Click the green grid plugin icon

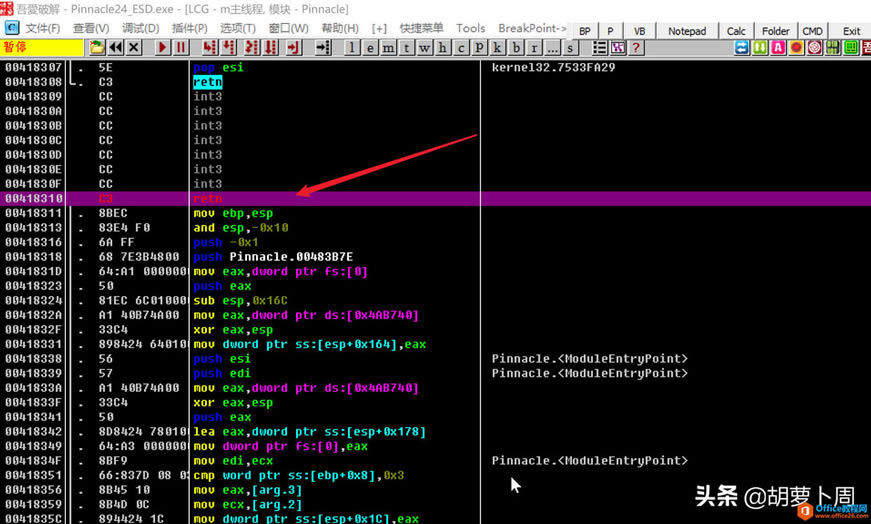click(x=833, y=48)
